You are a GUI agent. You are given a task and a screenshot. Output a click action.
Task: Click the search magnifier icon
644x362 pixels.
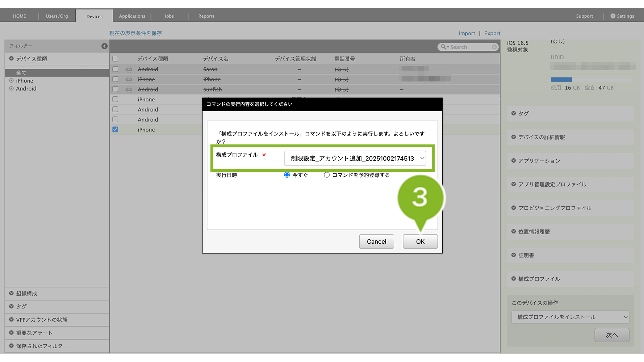coord(443,47)
